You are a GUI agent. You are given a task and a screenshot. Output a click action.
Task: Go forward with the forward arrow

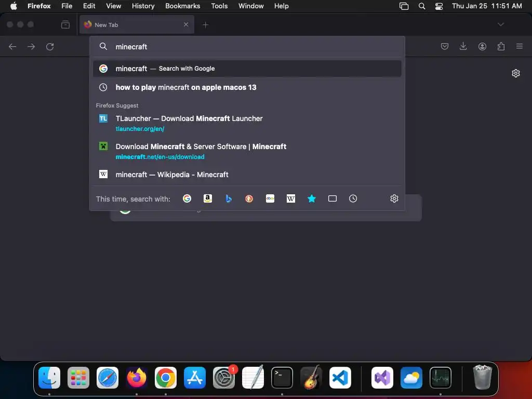(x=31, y=46)
